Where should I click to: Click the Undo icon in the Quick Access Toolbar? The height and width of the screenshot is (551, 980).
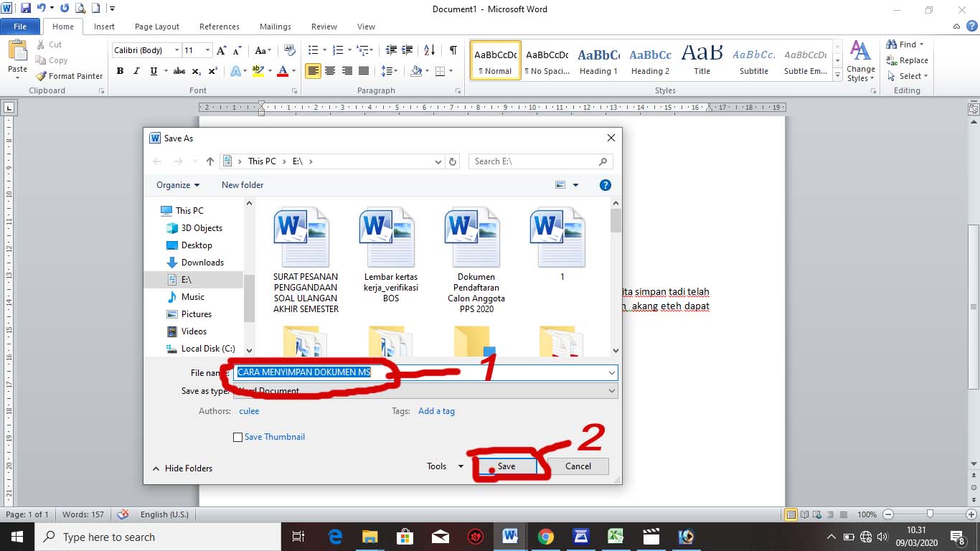pyautogui.click(x=42, y=9)
